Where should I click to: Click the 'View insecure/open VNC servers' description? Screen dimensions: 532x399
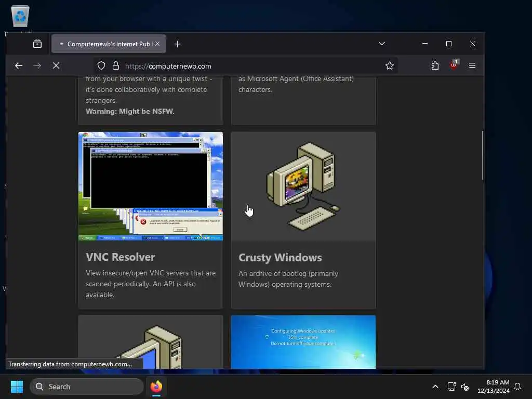pyautogui.click(x=151, y=284)
